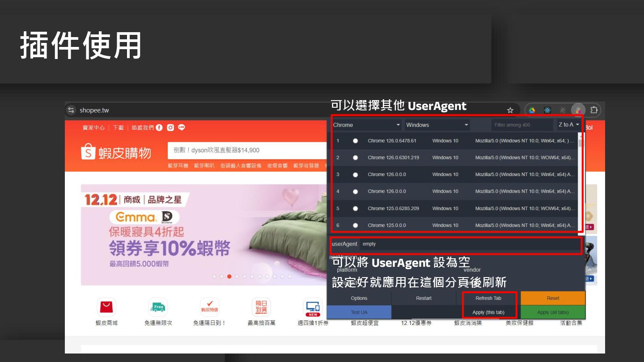Expand the Windows OS dropdown
644x362 pixels.
[437, 125]
